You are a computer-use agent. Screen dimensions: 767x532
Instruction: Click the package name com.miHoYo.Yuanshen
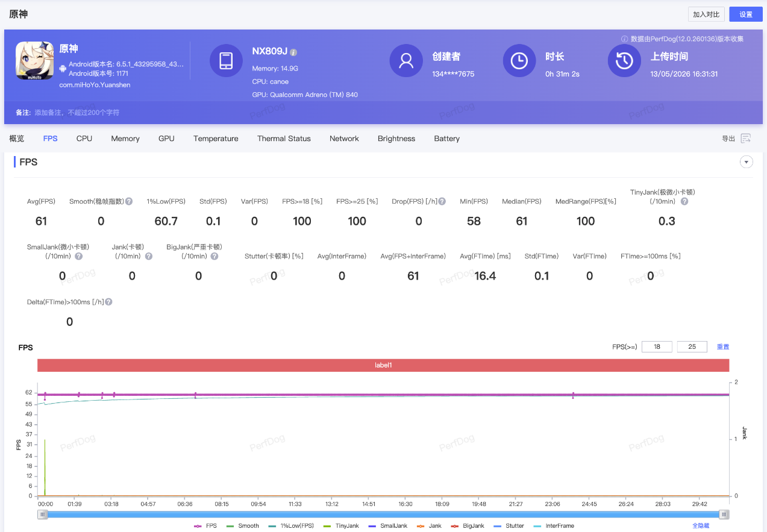(95, 85)
